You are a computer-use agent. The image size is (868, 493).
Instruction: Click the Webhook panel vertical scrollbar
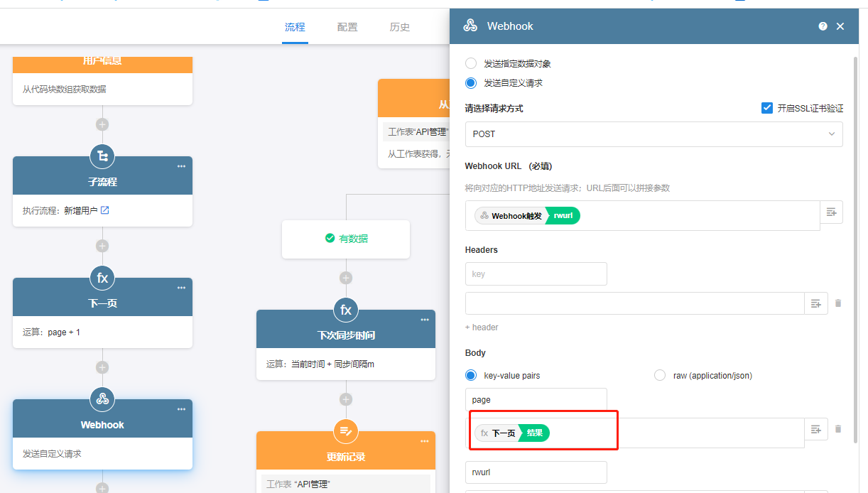(855, 249)
